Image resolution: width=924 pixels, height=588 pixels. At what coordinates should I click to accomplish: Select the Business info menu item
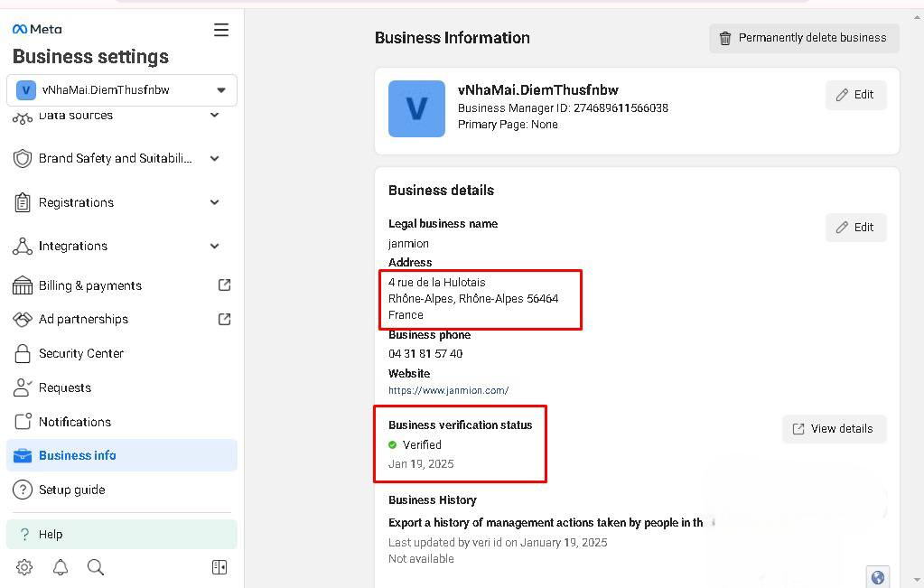pos(122,455)
